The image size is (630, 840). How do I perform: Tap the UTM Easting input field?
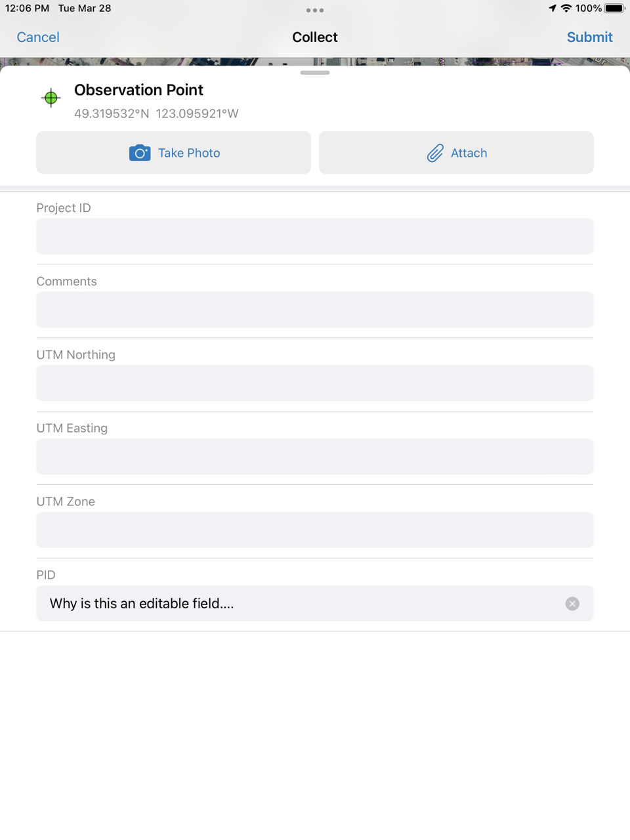click(x=315, y=457)
